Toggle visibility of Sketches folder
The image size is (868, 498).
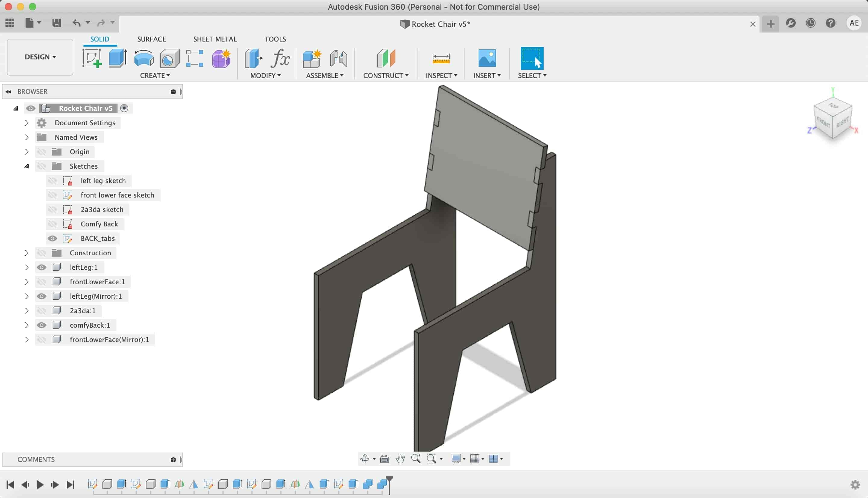pos(41,166)
